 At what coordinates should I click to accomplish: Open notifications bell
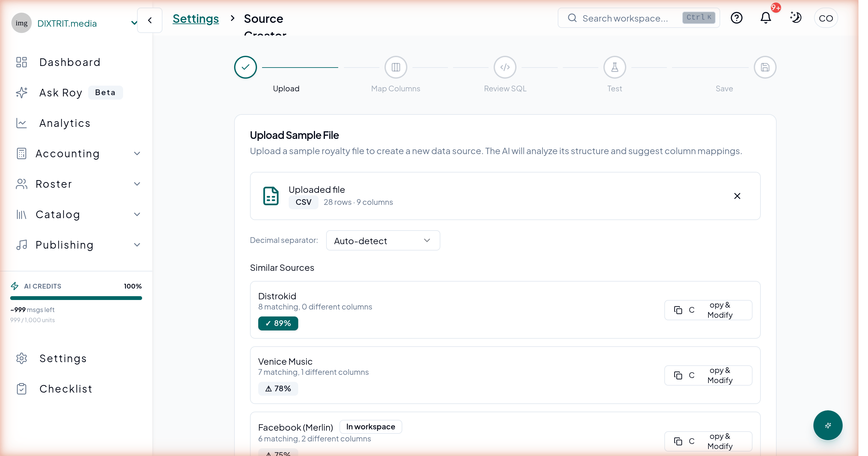[x=766, y=18]
